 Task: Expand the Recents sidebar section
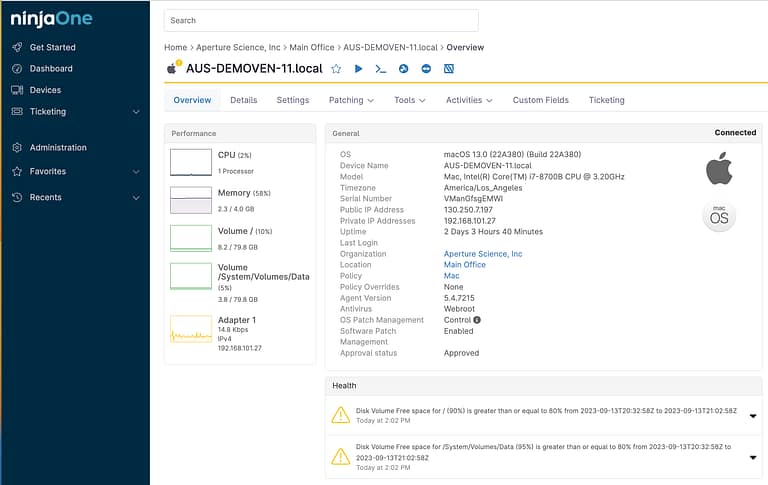pyautogui.click(x=136, y=198)
